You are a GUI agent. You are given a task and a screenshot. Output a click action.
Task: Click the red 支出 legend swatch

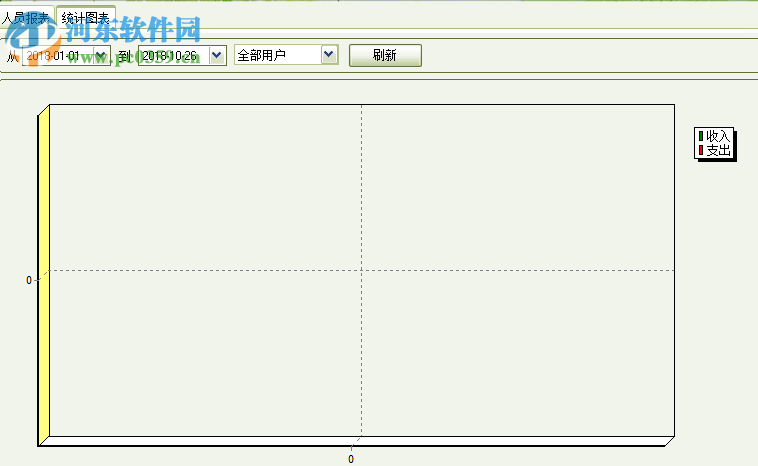pos(701,150)
